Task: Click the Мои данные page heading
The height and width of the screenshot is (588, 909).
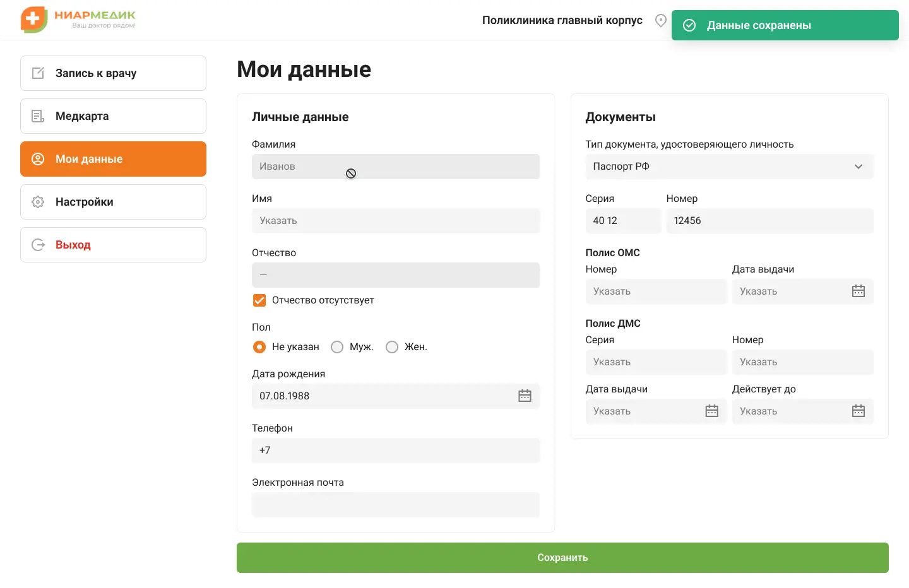Action: click(x=304, y=69)
